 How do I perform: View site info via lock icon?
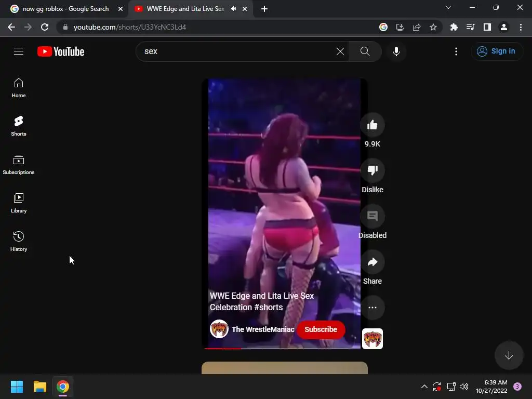pyautogui.click(x=65, y=27)
